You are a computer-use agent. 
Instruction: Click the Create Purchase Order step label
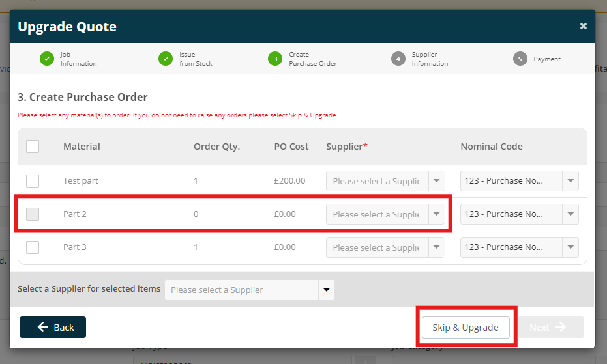pyautogui.click(x=313, y=59)
